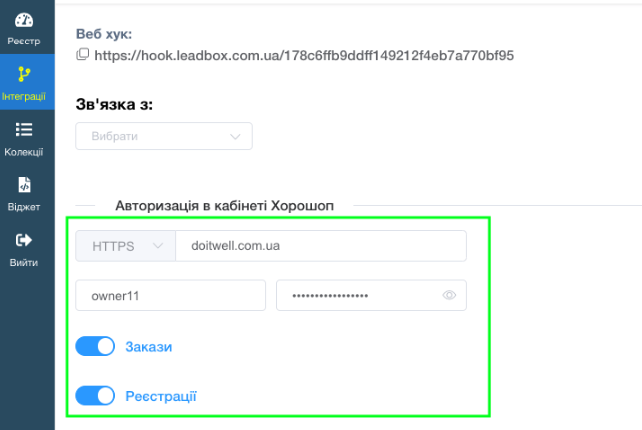Click the chevron arrow in Вибрати select
The height and width of the screenshot is (430, 642).
[236, 136]
